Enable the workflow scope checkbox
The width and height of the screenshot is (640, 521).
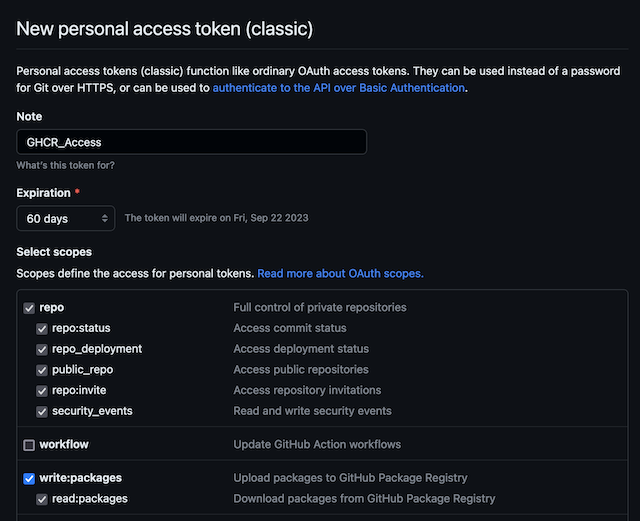pyautogui.click(x=29, y=445)
